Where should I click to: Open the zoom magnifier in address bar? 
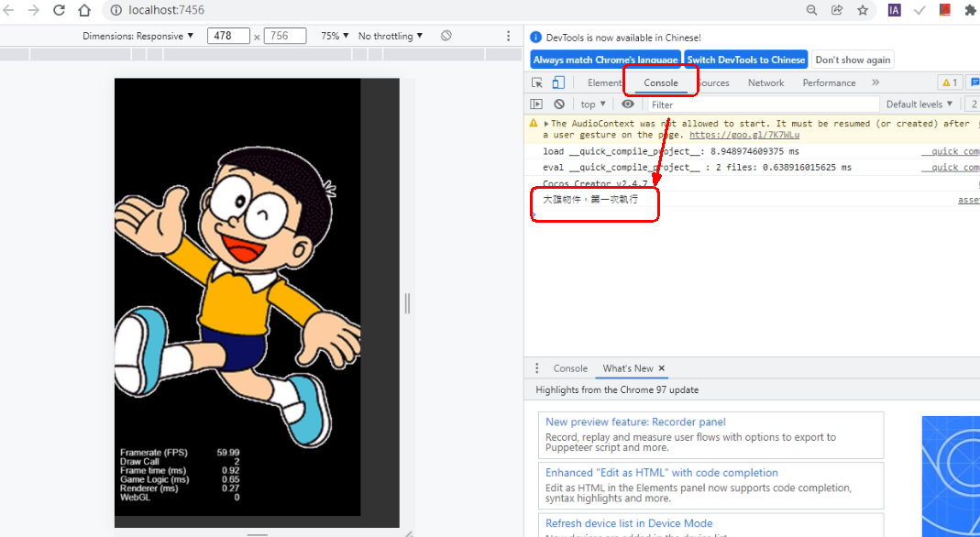point(811,10)
